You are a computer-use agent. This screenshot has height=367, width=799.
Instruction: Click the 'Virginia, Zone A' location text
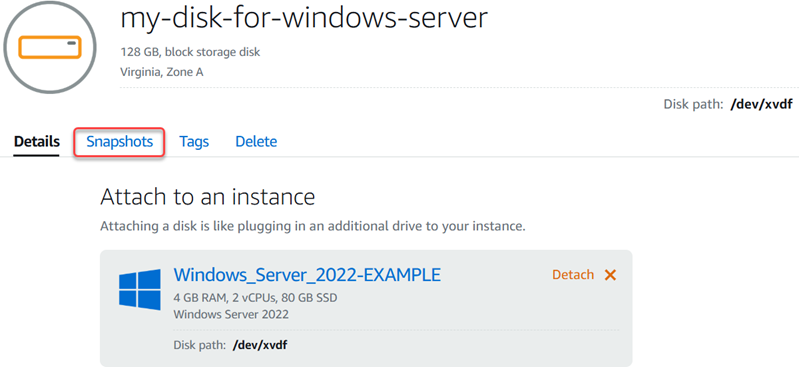click(162, 72)
